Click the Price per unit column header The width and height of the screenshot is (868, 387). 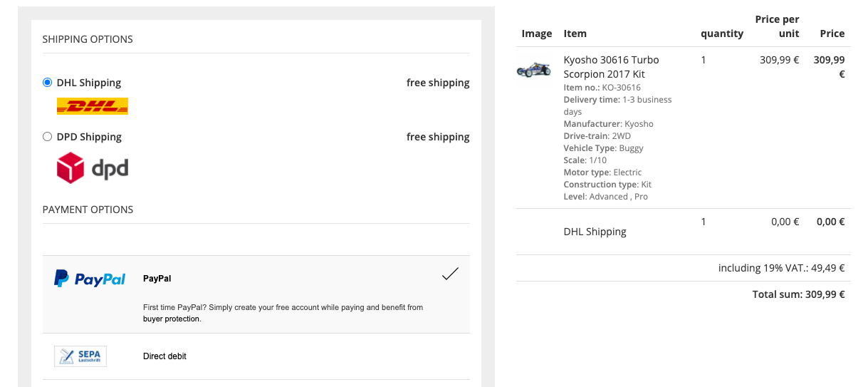pyautogui.click(x=777, y=26)
